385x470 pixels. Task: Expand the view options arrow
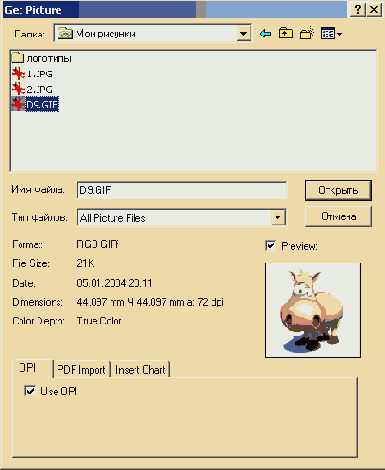[339, 34]
